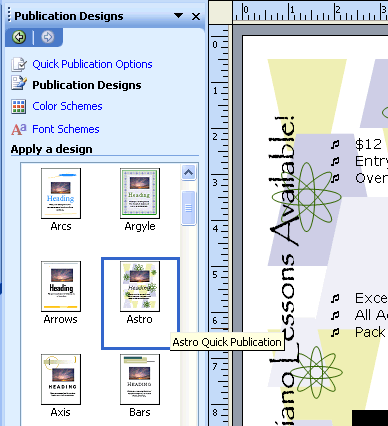Open Quick Publication Options link

tap(92, 64)
